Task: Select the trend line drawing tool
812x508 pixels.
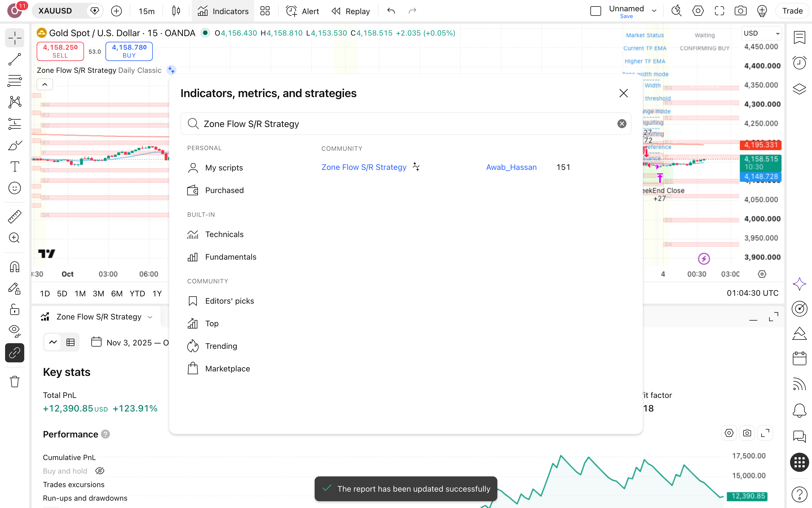Action: 14,60
